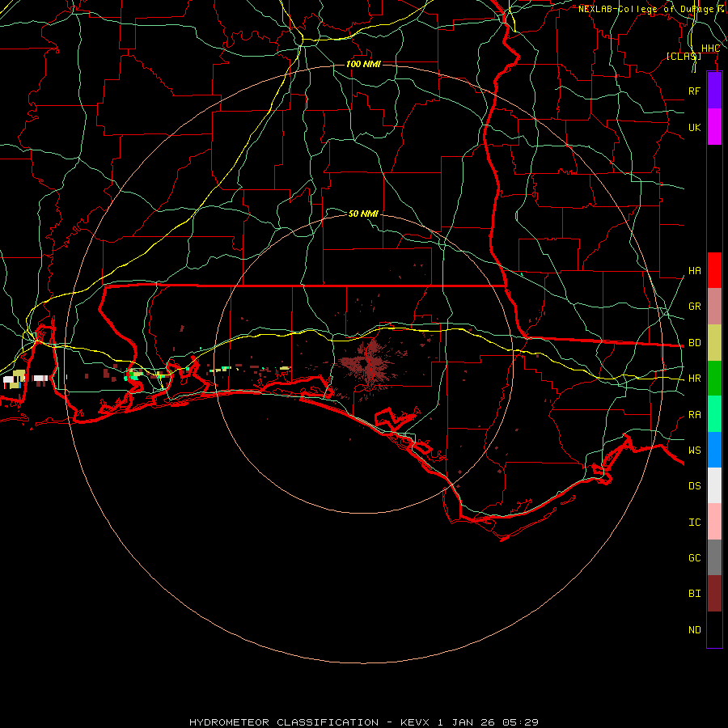Click the UK magenta legend swatch
Image resolution: width=728 pixels, height=728 pixels.
[714, 127]
